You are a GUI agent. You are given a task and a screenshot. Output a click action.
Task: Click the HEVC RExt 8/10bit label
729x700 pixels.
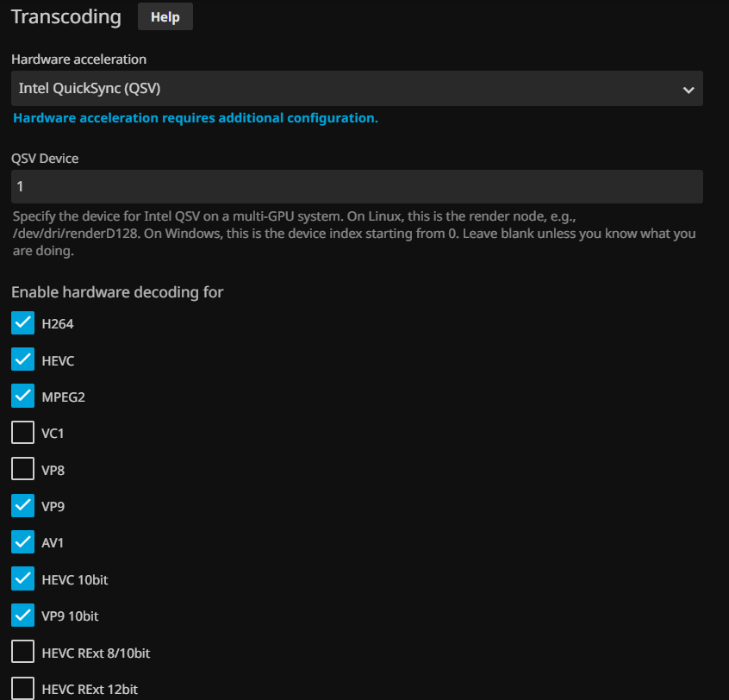point(96,653)
